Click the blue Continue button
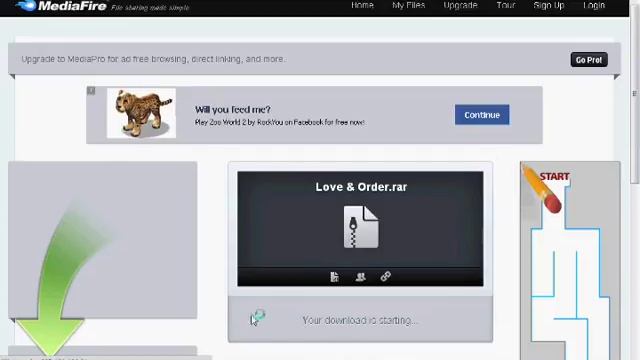This screenshot has height=360, width=640. pos(482,115)
